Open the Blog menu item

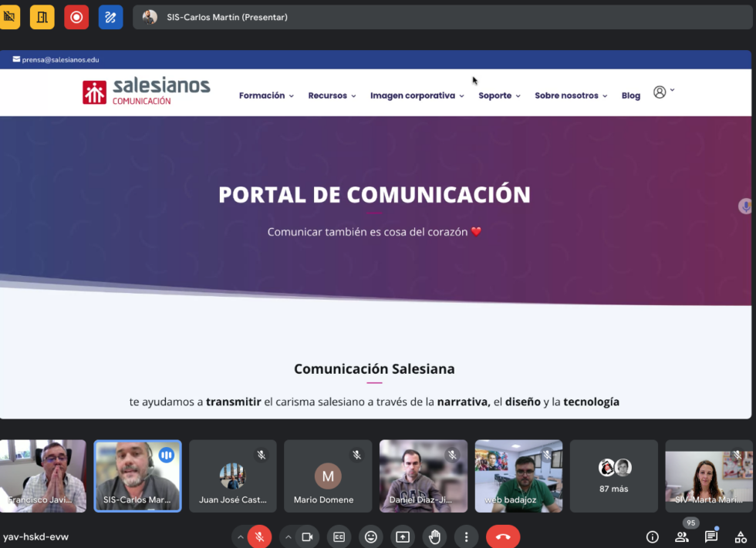[x=630, y=96]
